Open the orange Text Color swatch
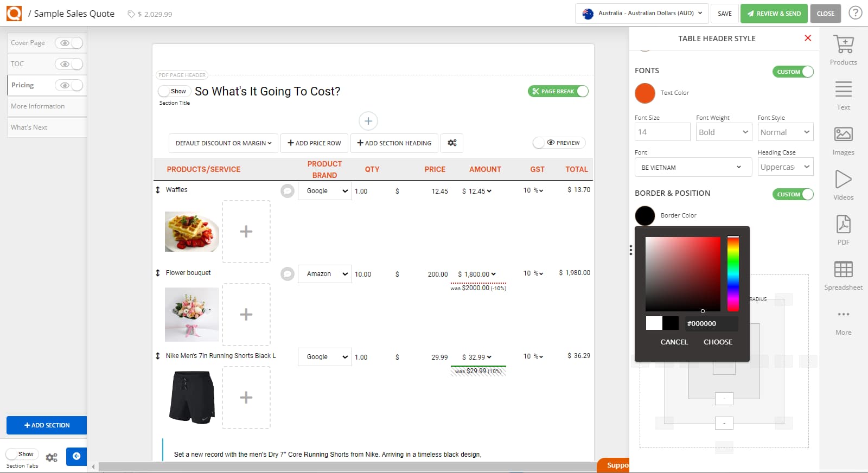The width and height of the screenshot is (868, 473). coord(645,93)
